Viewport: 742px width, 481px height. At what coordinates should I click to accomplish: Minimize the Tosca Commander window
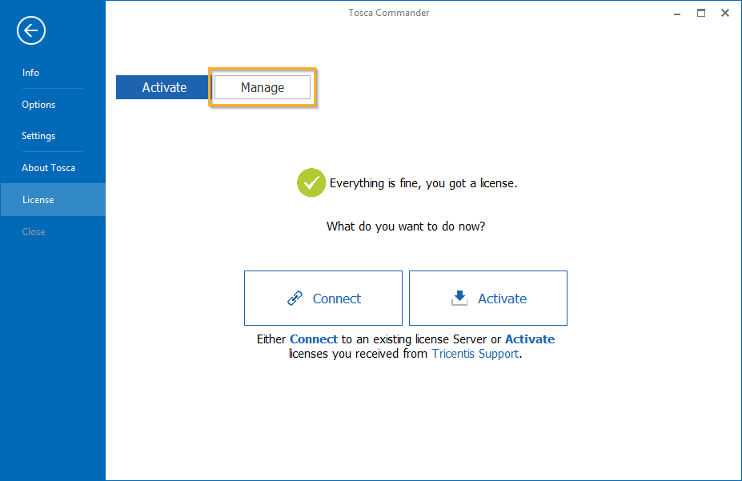pyautogui.click(x=677, y=13)
